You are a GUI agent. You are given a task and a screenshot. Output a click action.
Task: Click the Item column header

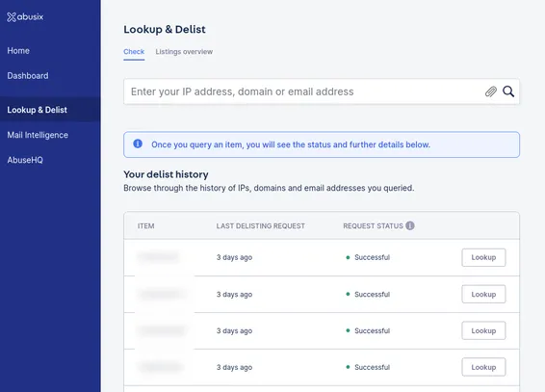[x=146, y=226]
